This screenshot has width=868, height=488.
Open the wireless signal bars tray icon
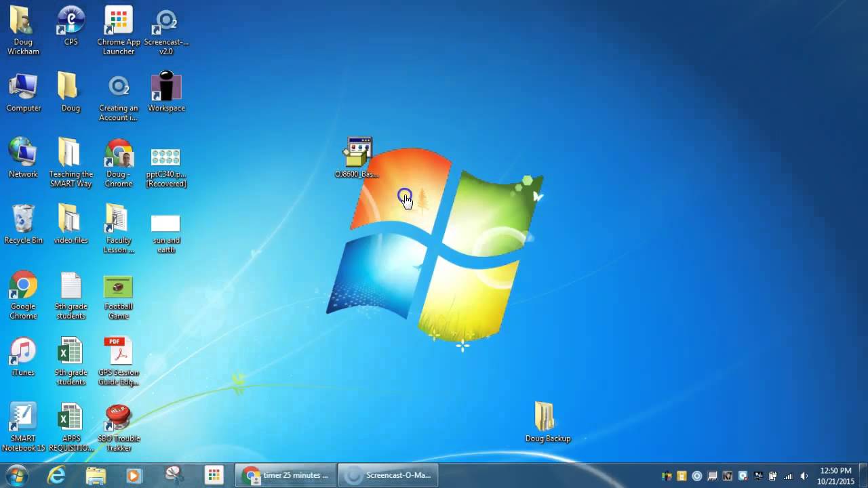(x=788, y=476)
